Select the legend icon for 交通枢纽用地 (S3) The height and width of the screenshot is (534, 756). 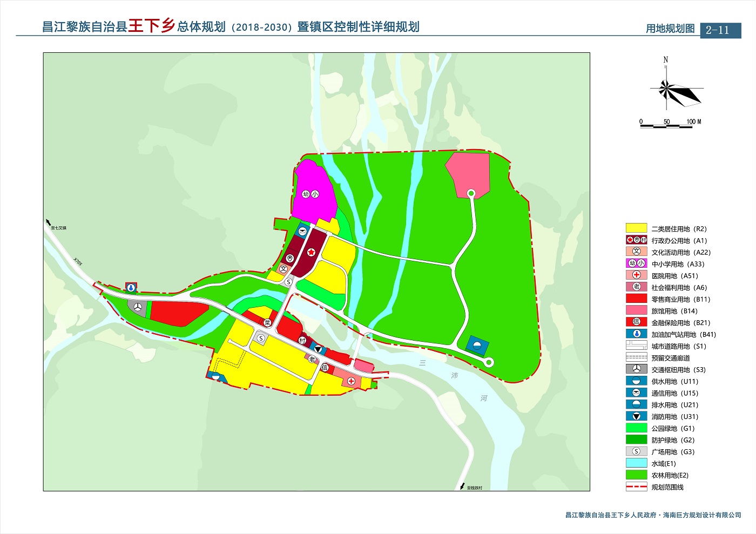pyautogui.click(x=636, y=369)
